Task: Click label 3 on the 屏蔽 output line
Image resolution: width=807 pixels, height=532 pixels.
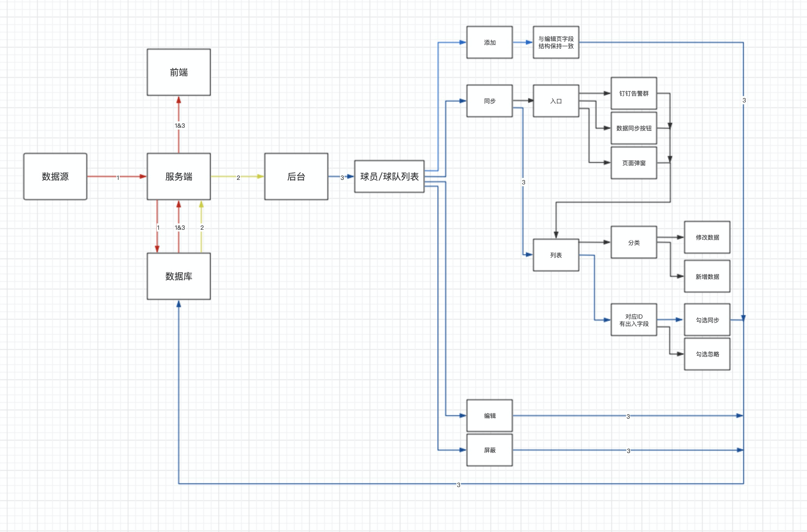Action: click(x=629, y=451)
